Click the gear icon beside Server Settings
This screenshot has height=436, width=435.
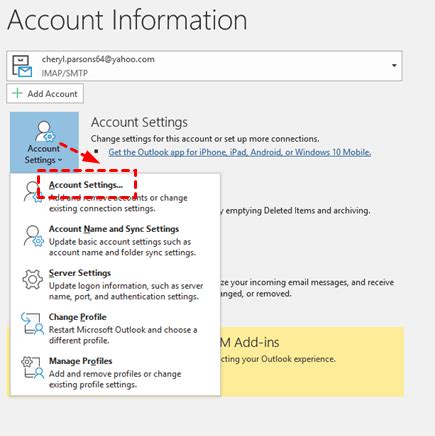tap(32, 279)
